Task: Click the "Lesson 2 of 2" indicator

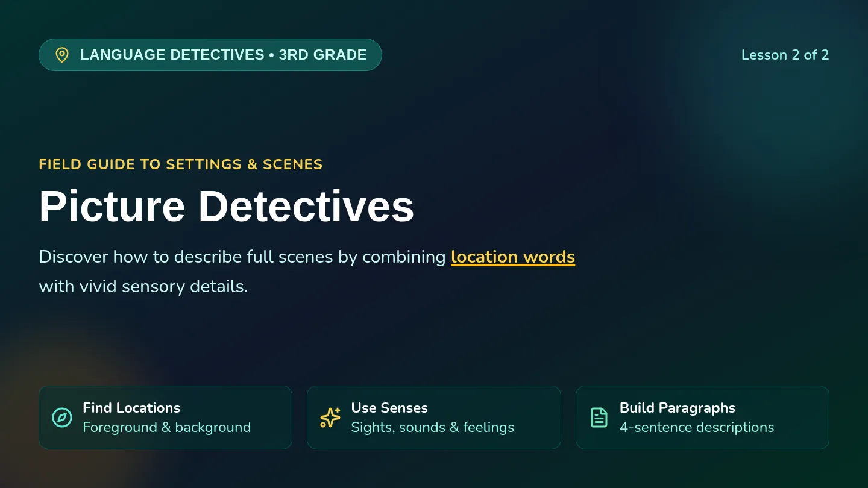Action: coord(785,55)
